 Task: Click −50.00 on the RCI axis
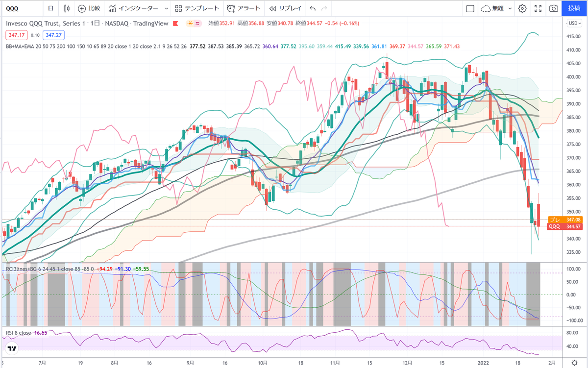coord(573,307)
